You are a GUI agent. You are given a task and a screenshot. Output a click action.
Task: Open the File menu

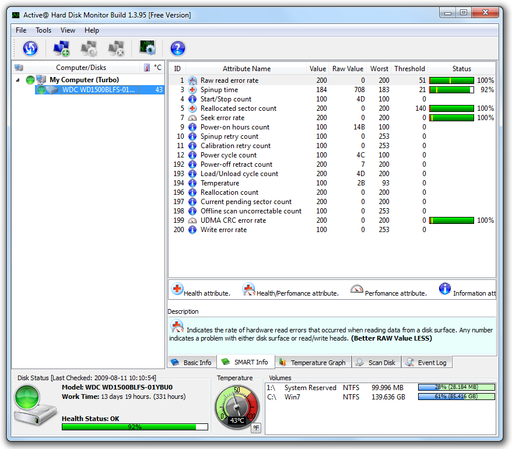(x=21, y=30)
